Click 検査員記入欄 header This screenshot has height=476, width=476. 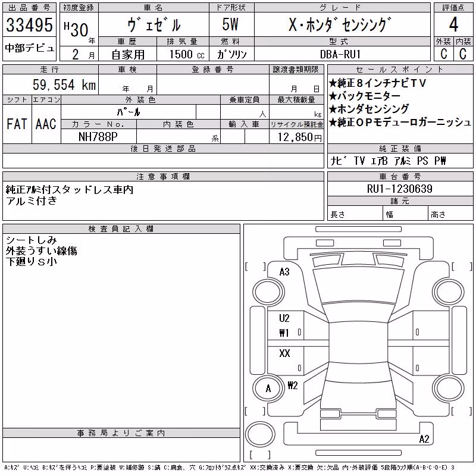[x=121, y=229]
